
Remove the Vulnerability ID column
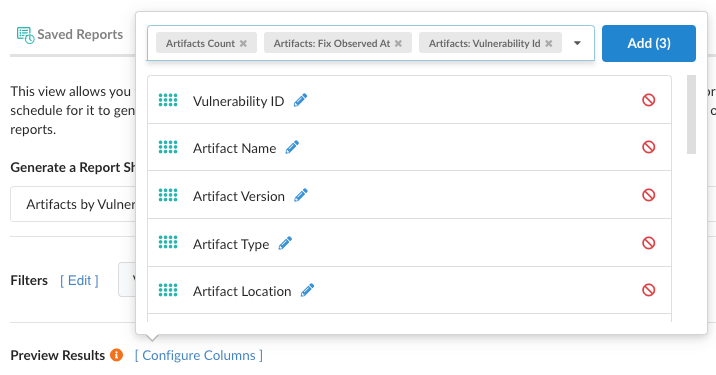point(648,100)
